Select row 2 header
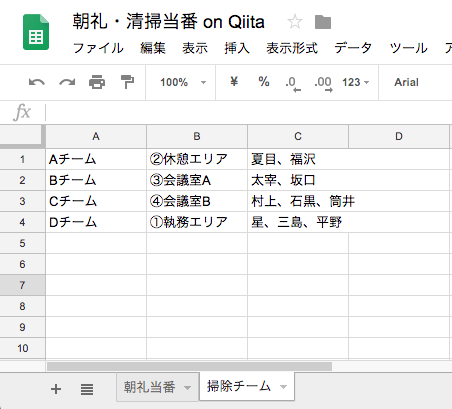 tap(22, 180)
